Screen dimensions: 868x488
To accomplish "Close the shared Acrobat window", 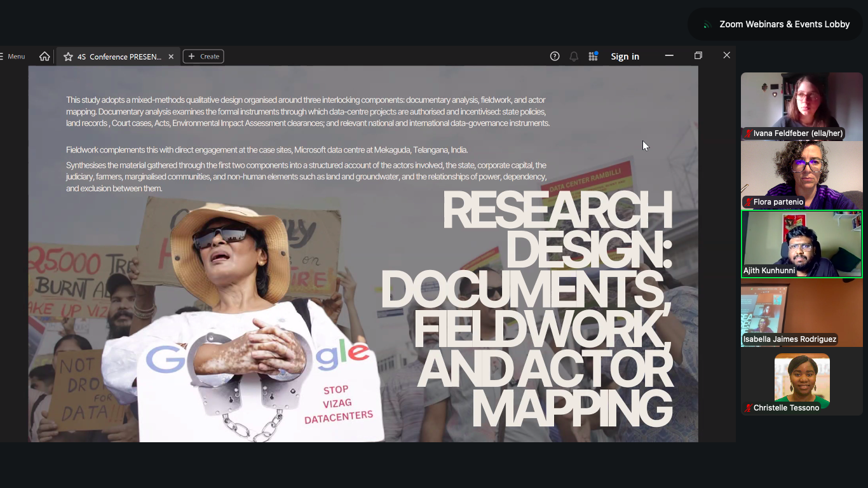I will pos(727,56).
